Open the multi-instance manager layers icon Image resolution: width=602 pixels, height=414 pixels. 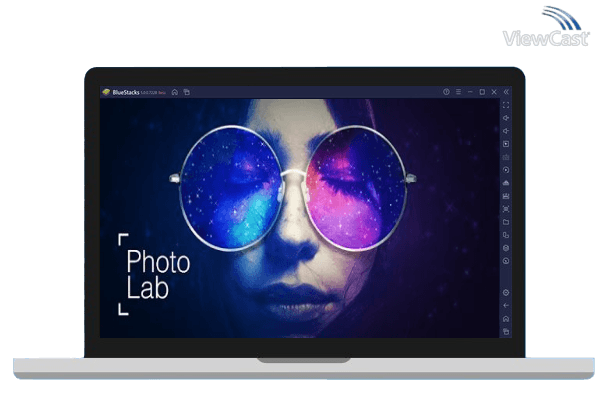click(x=506, y=248)
